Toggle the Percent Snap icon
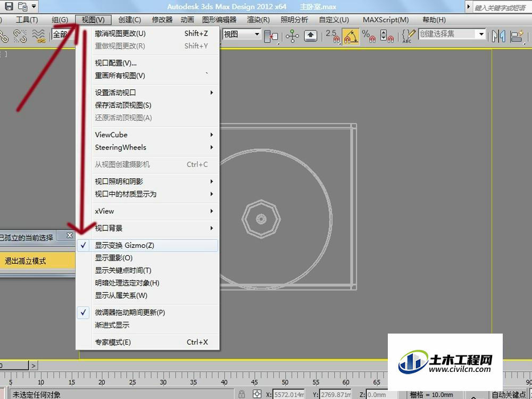The width and height of the screenshot is (532, 399). [x=369, y=36]
